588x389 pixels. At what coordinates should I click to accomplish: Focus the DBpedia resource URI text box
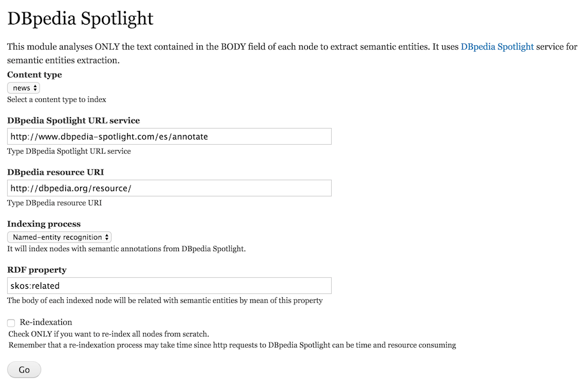coord(168,187)
